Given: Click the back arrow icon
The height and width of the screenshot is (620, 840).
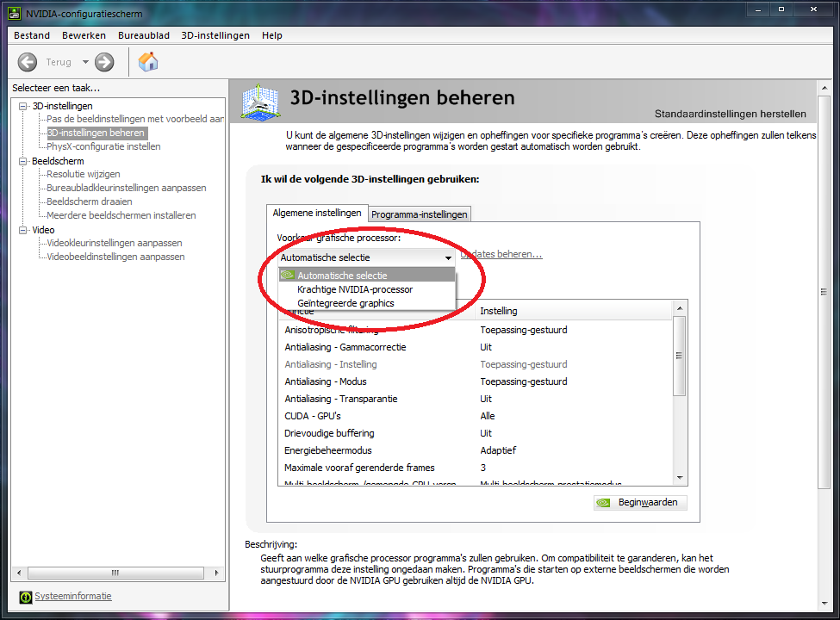Looking at the screenshot, I should [28, 62].
